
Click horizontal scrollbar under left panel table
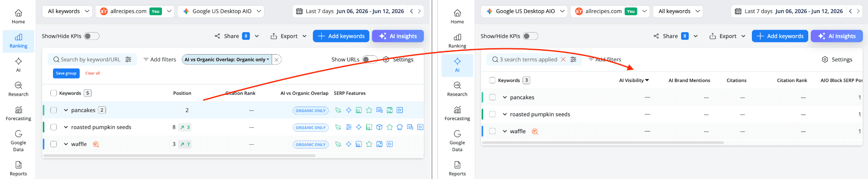point(179,155)
